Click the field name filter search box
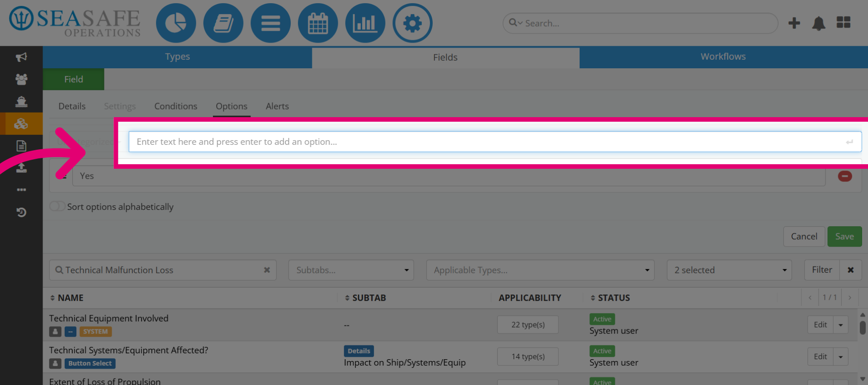 [x=163, y=270]
